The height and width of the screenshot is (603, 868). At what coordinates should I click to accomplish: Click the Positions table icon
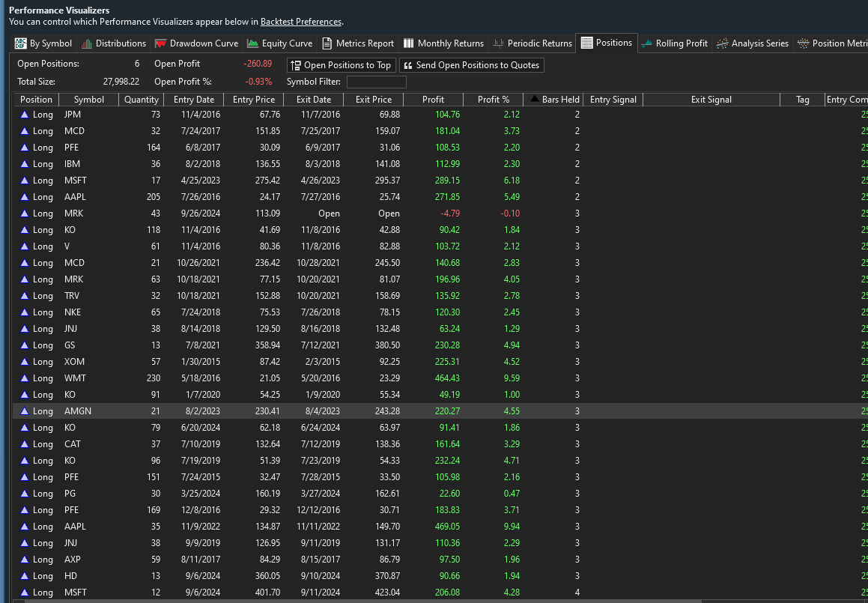(x=587, y=43)
